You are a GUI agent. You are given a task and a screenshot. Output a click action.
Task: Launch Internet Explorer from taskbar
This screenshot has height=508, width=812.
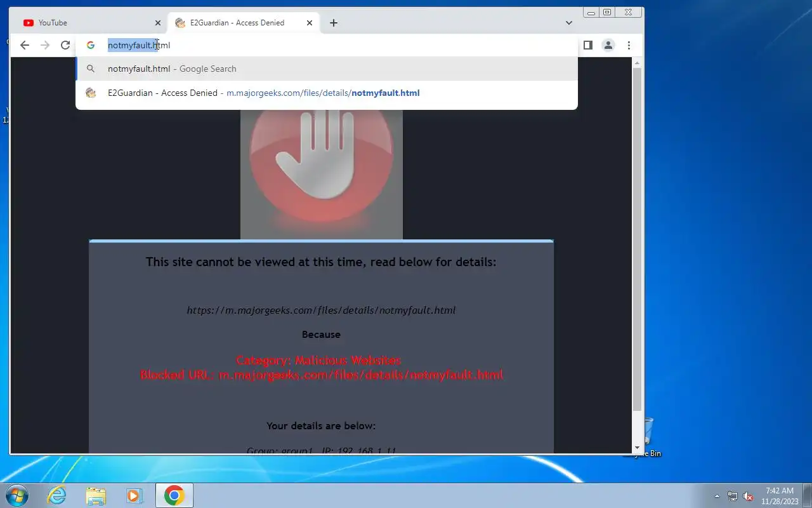pyautogui.click(x=57, y=495)
